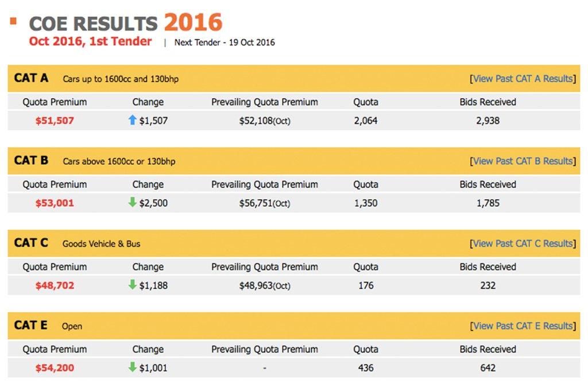Open View Past CAT E Results link
The height and width of the screenshot is (392, 588).
(x=523, y=326)
